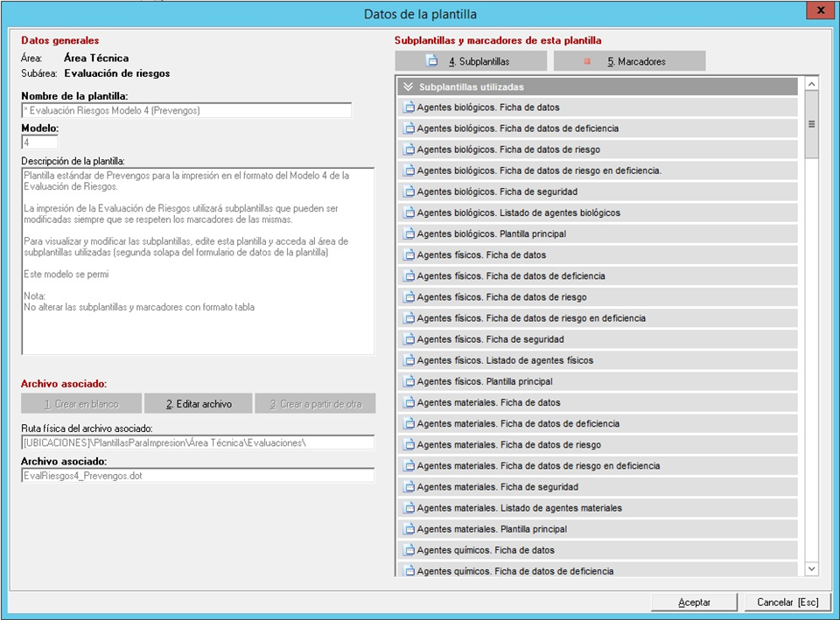Viewport: 840px width, 620px height.
Task: Click the Archivo asociado filename field
Action: tap(198, 475)
